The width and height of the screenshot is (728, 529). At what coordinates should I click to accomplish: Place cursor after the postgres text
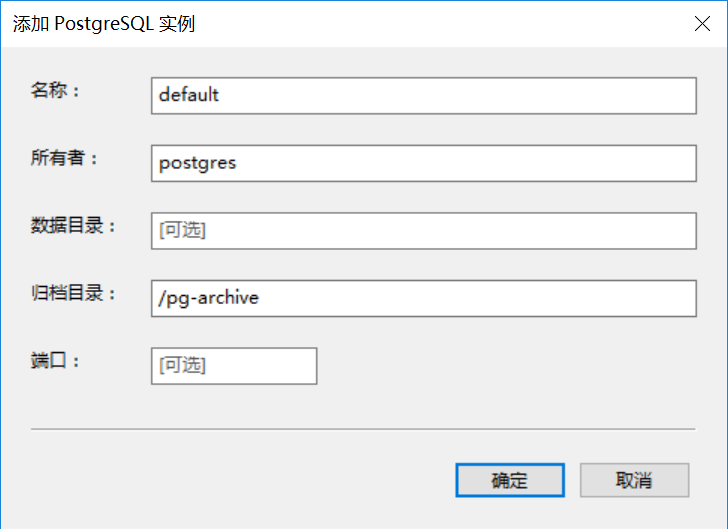238,163
